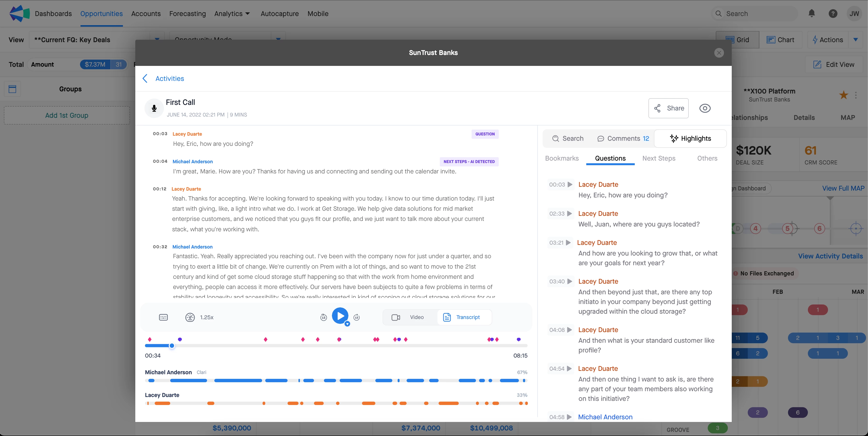Viewport: 868px width, 436px height.
Task: Rewind 15 seconds in the recording
Action: (323, 317)
